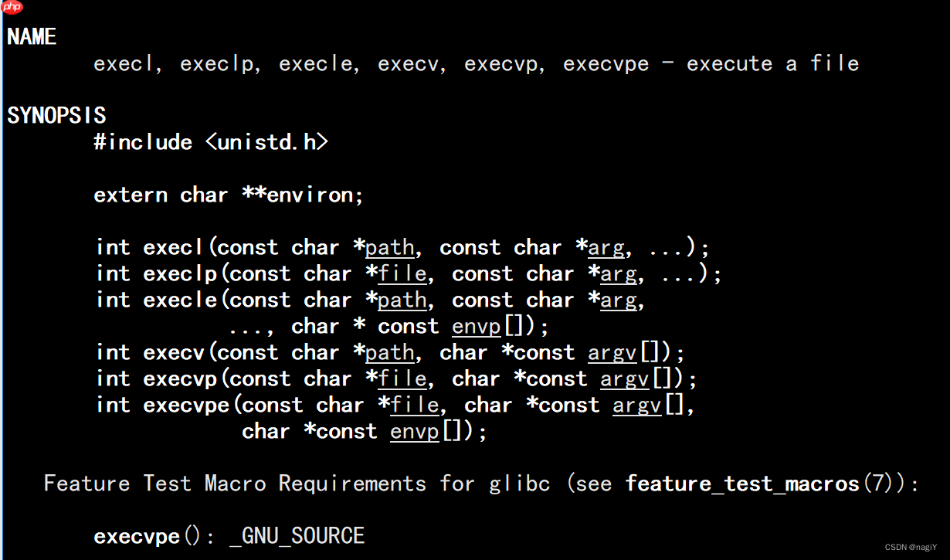The image size is (950, 560).
Task: Click underlined envp on the last prototype line
Action: point(415,432)
